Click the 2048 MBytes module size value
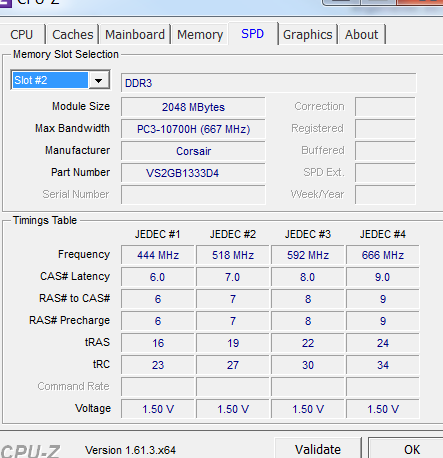443x458 pixels. (193, 107)
